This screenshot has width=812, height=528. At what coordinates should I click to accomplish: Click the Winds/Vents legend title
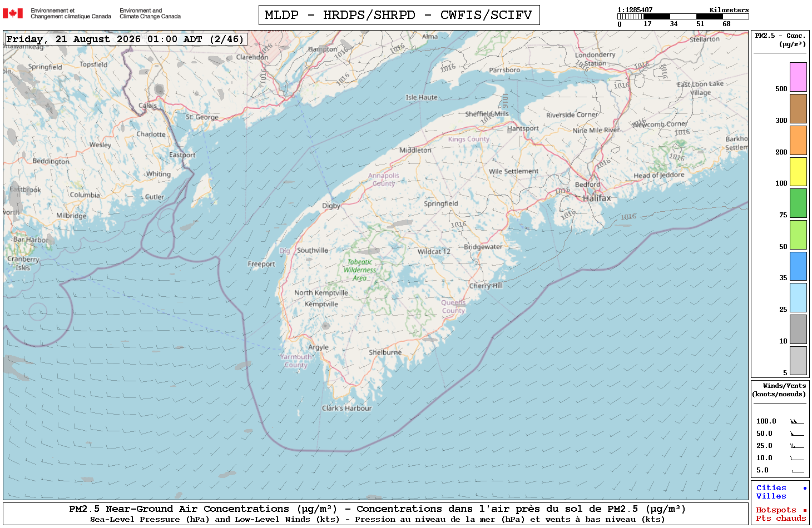coord(779,390)
